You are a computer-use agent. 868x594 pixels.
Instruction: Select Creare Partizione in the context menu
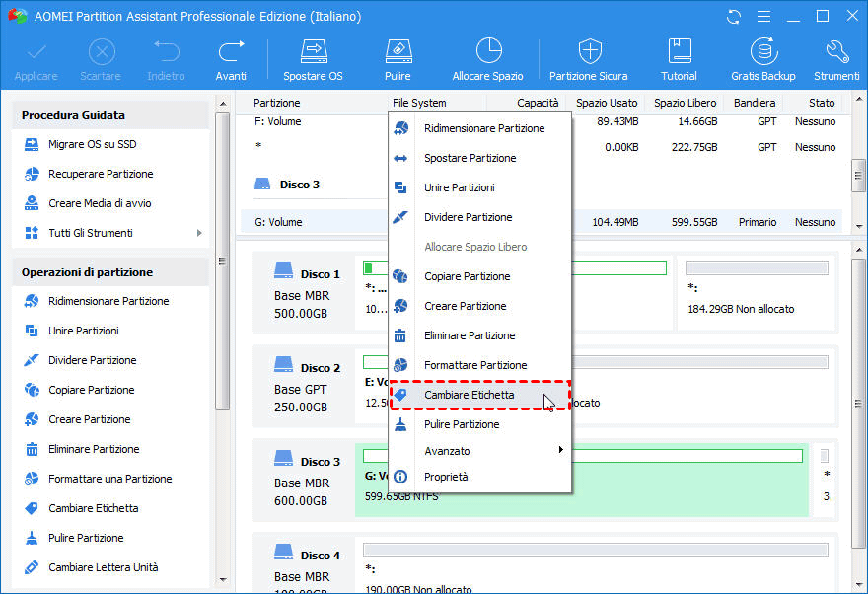(x=480, y=306)
